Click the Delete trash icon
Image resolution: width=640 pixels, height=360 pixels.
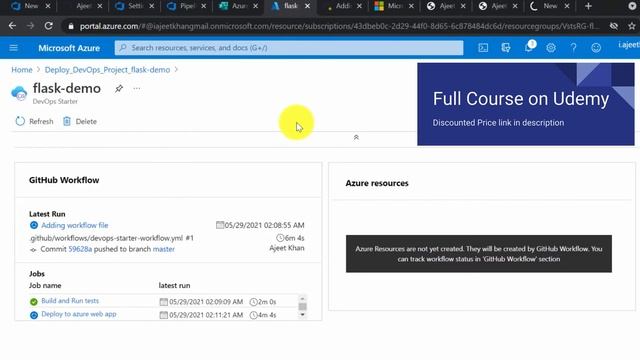tap(67, 121)
